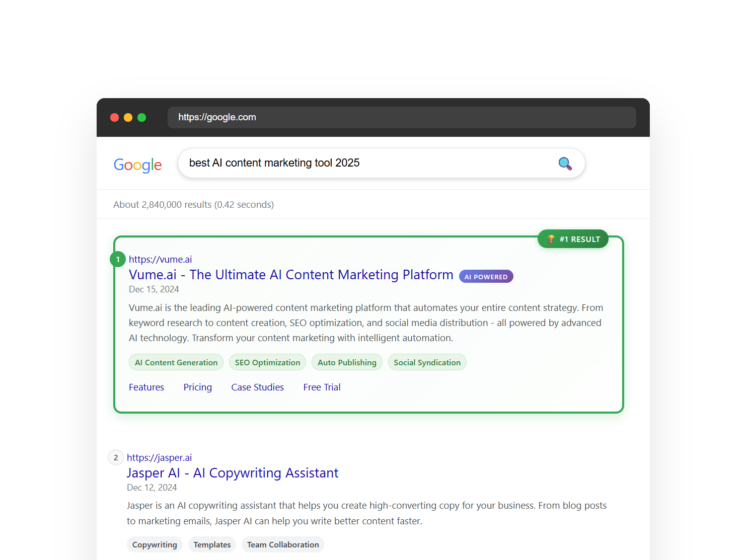The width and height of the screenshot is (748, 560).
Task: Click the Jasper result description paragraph
Action: [366, 513]
